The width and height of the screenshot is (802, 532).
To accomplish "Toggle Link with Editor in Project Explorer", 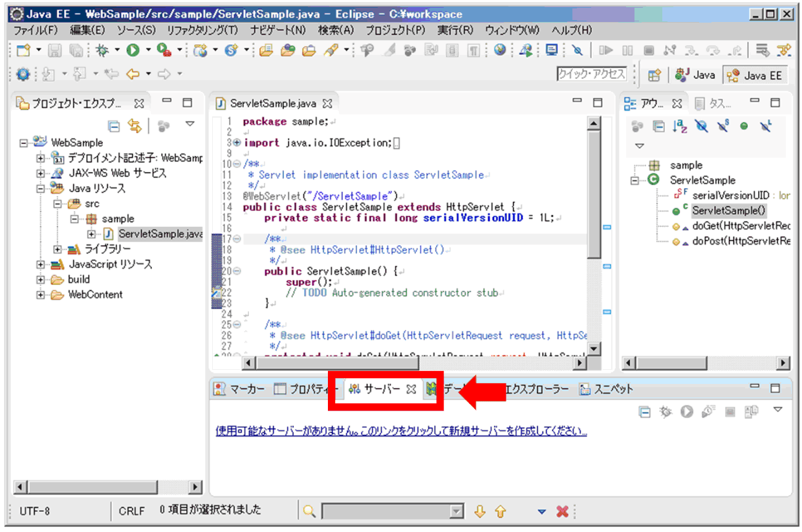I will 135,126.
